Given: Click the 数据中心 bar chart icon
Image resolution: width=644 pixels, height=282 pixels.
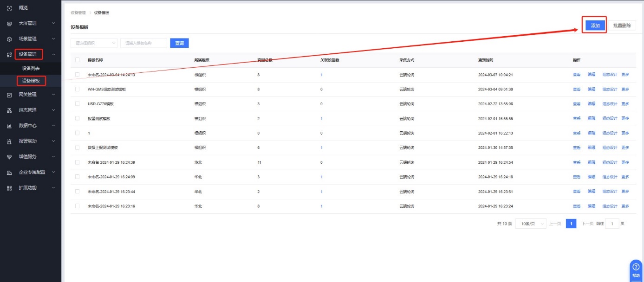Looking at the screenshot, I should pyautogui.click(x=9, y=126).
